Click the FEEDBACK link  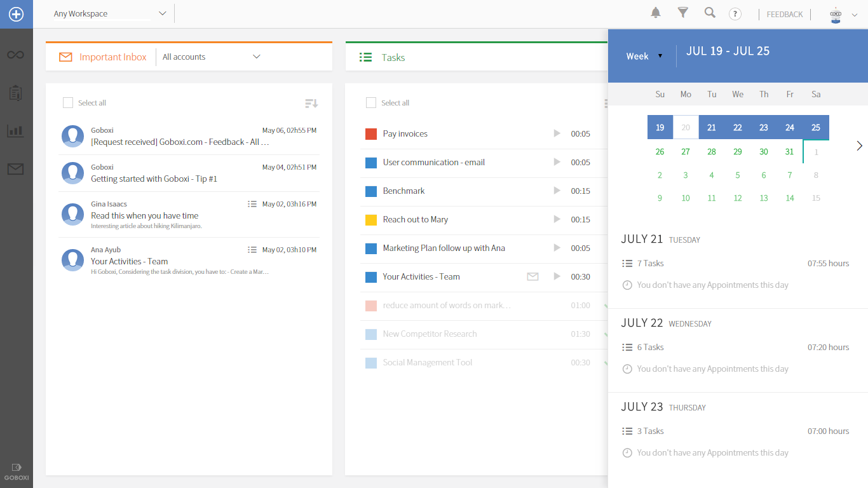pyautogui.click(x=785, y=15)
